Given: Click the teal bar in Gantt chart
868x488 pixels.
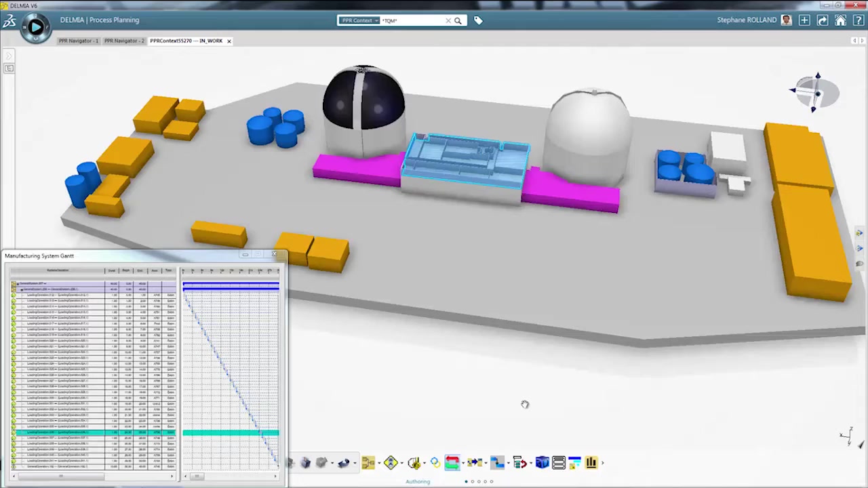Looking at the screenshot, I should 231,432.
